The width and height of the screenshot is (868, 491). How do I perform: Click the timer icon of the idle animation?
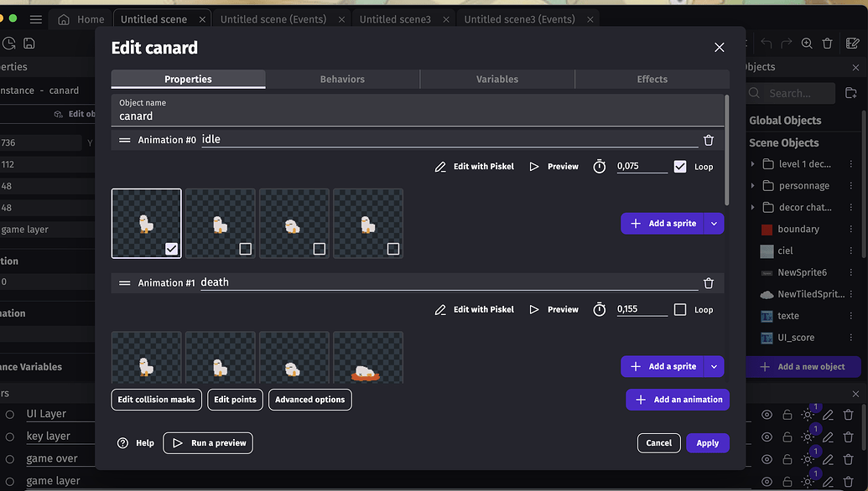coord(600,167)
